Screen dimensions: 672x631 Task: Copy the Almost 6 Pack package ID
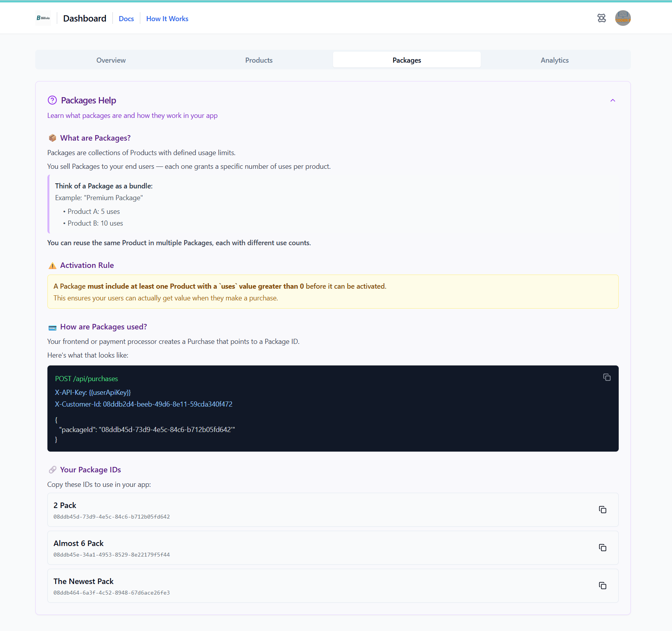(x=603, y=548)
